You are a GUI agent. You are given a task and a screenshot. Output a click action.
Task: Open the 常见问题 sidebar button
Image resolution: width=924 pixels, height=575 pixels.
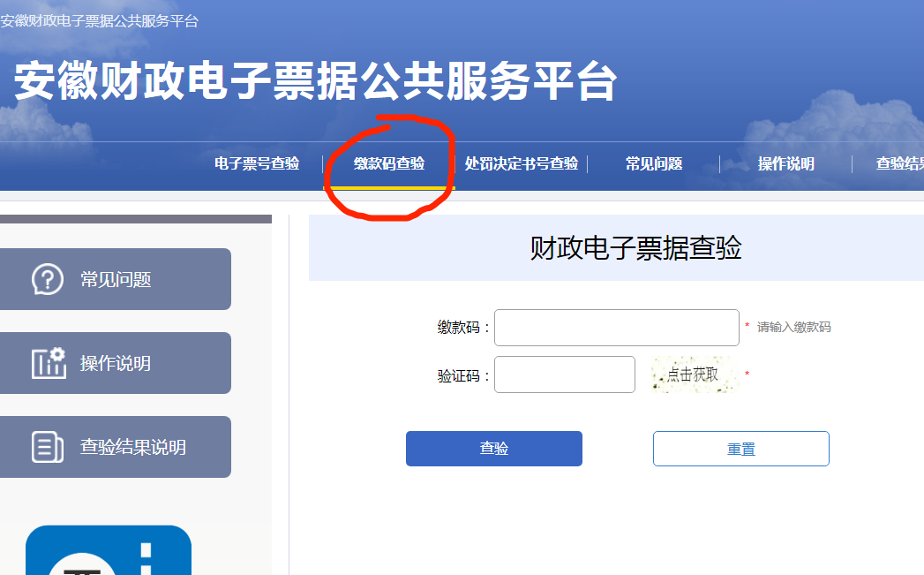tap(116, 279)
